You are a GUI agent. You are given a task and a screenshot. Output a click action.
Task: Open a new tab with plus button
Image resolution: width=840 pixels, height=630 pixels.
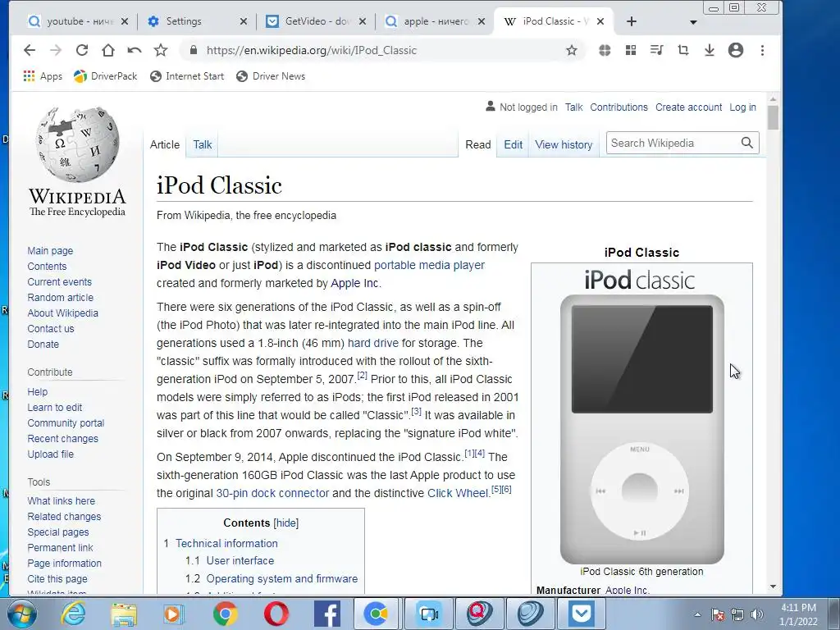coord(632,21)
